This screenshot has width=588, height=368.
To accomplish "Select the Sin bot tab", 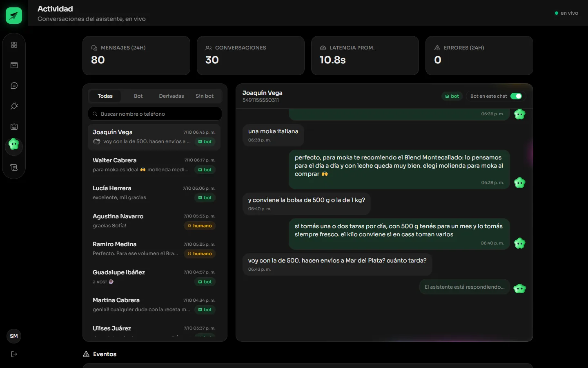I will (205, 96).
